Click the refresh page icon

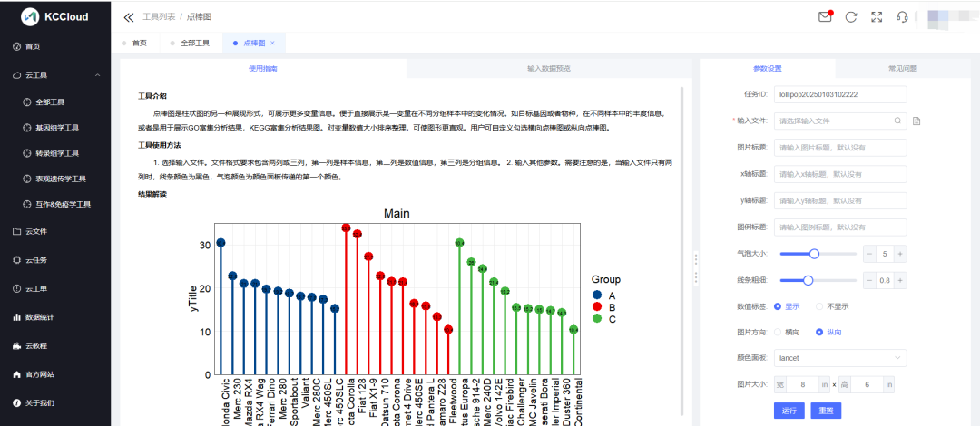coord(850,17)
